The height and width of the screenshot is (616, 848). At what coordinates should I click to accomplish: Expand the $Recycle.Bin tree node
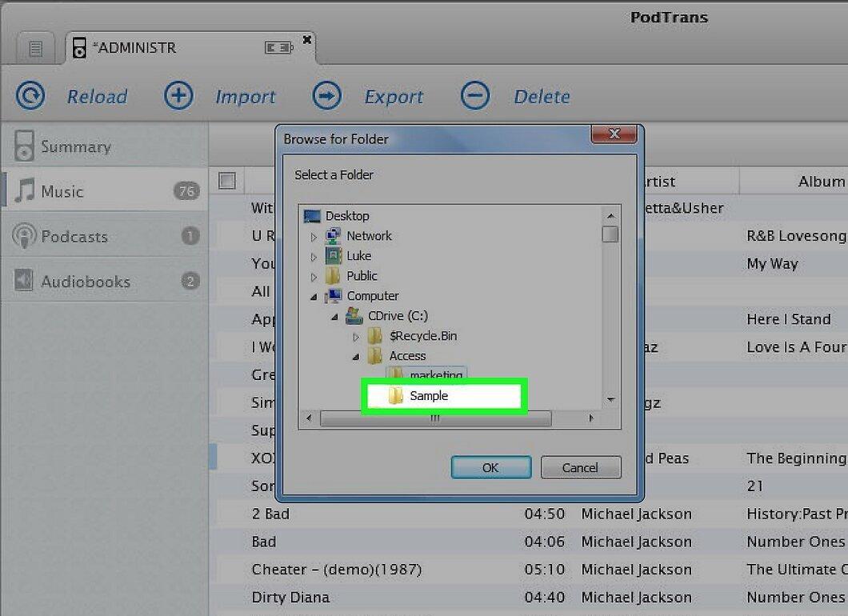click(x=356, y=337)
